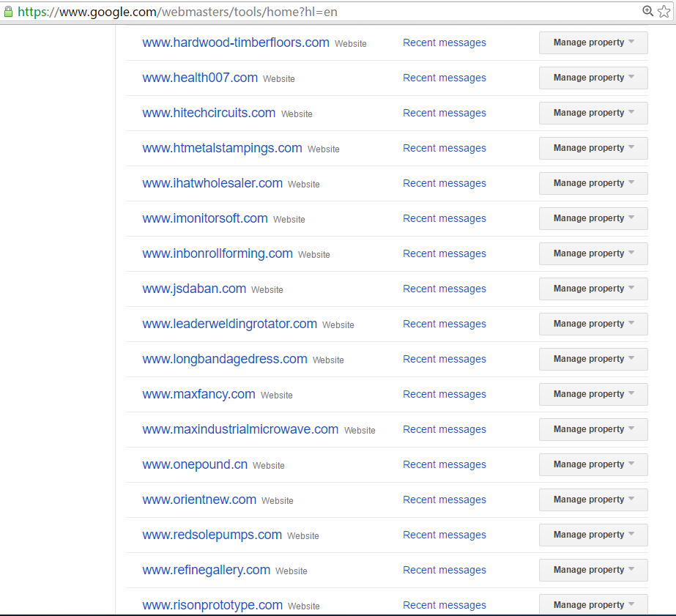
Task: Open www.jsdaban.com property
Action: point(194,289)
